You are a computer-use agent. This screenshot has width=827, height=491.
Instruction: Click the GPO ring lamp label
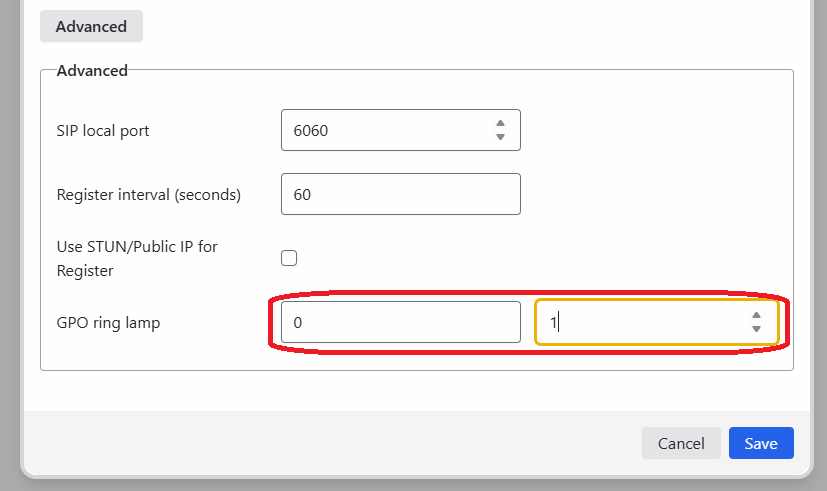coord(108,322)
